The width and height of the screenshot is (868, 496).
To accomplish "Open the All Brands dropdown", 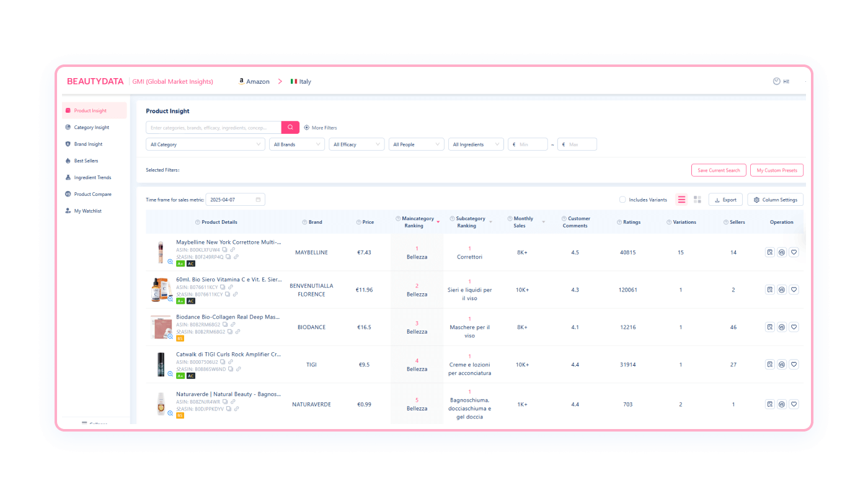I will pos(297,144).
